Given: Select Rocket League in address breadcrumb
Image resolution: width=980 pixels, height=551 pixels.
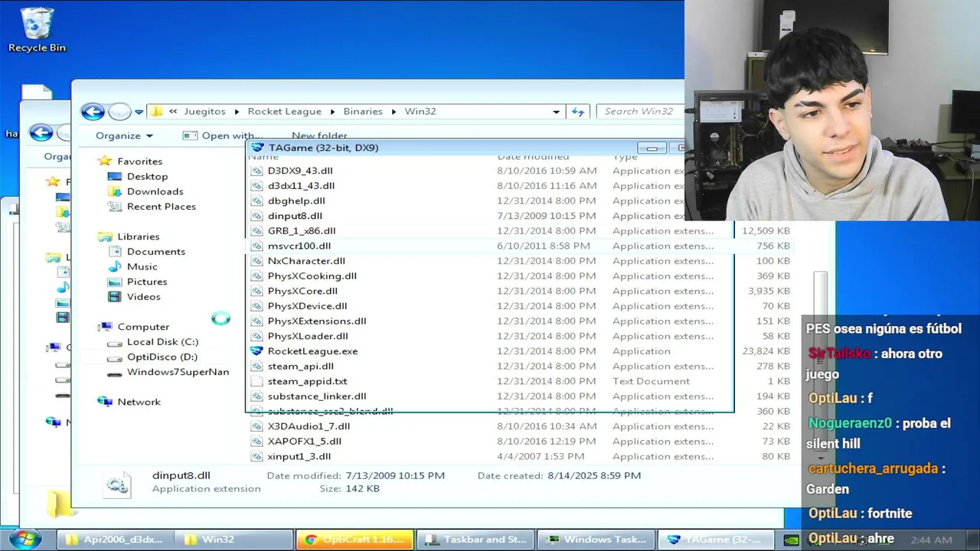Looking at the screenshot, I should click(284, 112).
